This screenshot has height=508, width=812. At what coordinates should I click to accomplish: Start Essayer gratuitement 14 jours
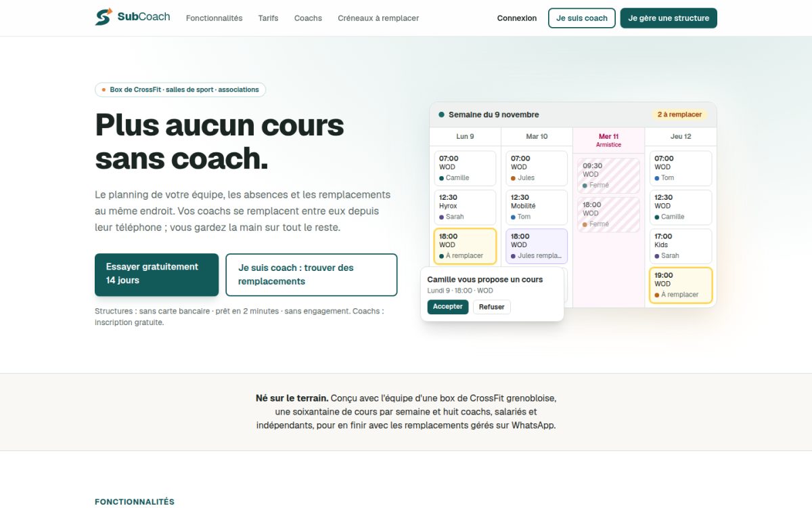tap(157, 274)
